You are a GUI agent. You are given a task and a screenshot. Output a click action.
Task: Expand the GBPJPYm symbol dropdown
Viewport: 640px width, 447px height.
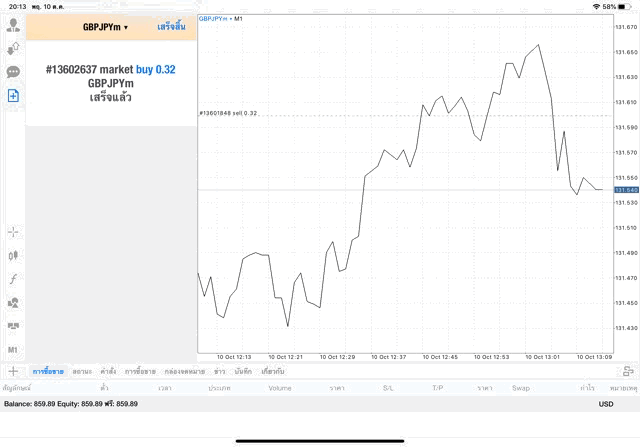[x=105, y=27]
